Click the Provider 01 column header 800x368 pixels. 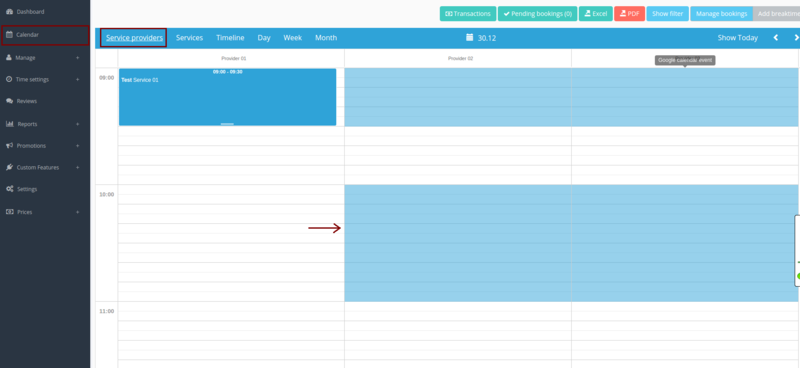click(x=234, y=59)
